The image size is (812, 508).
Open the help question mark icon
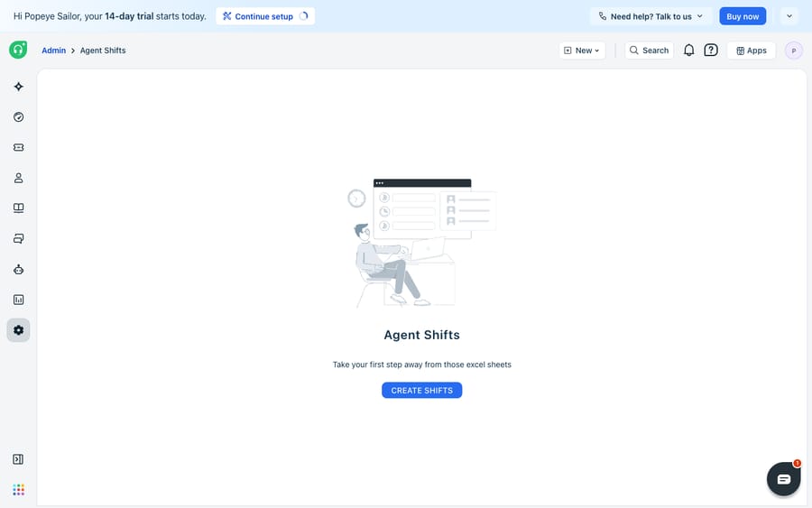pos(711,51)
